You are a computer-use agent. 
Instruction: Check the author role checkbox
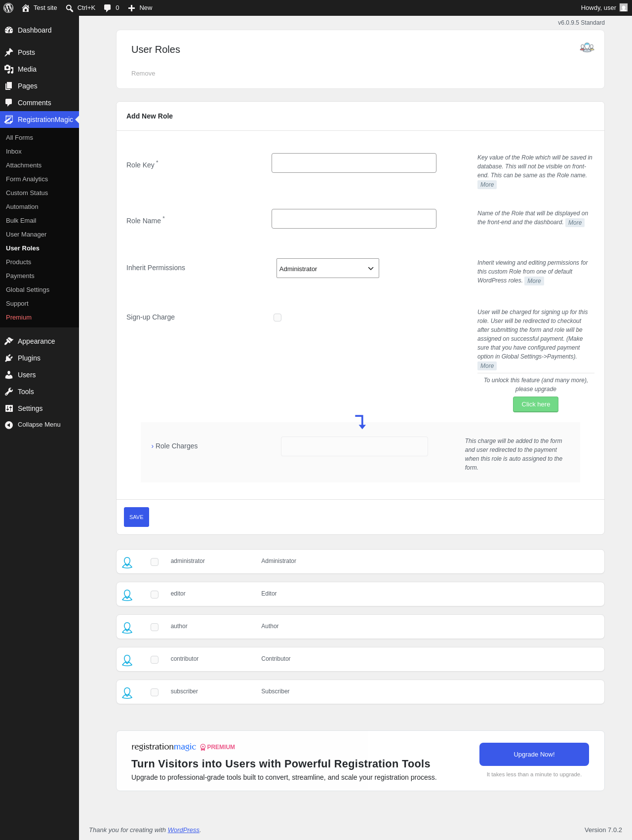coord(155,627)
